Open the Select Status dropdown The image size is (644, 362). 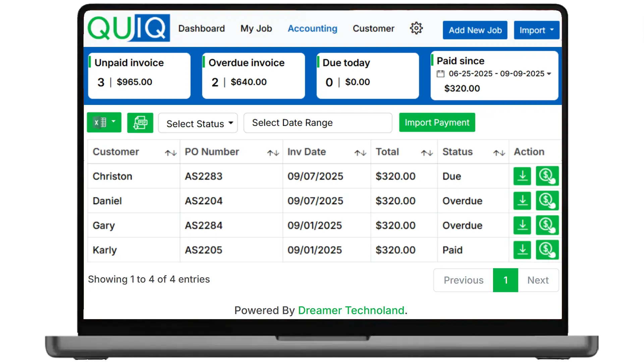point(198,123)
